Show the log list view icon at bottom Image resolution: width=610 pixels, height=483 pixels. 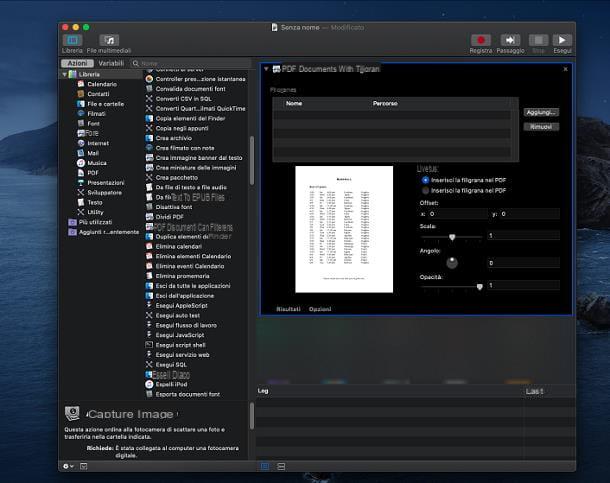[281, 466]
